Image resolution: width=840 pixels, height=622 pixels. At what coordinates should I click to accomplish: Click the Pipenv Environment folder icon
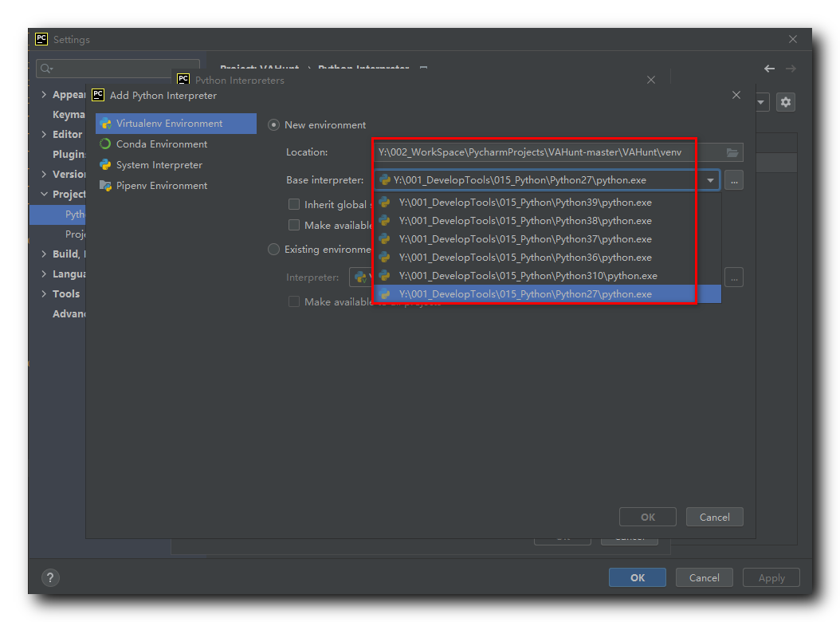[105, 186]
